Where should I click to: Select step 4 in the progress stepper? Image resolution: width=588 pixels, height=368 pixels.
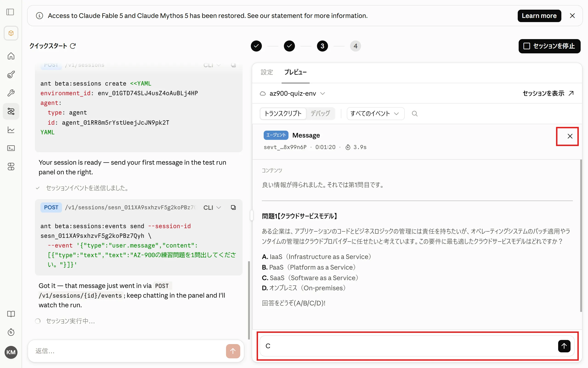(x=355, y=46)
